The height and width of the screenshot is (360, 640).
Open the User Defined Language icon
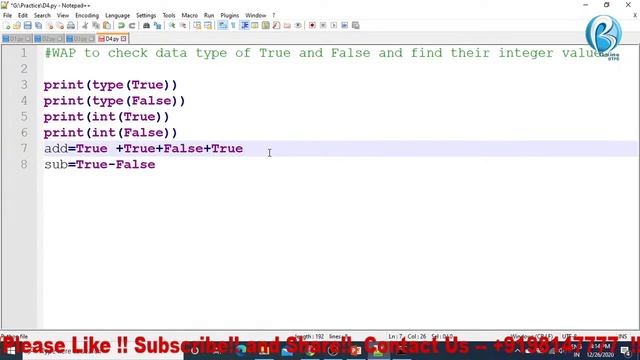pos(255,25)
